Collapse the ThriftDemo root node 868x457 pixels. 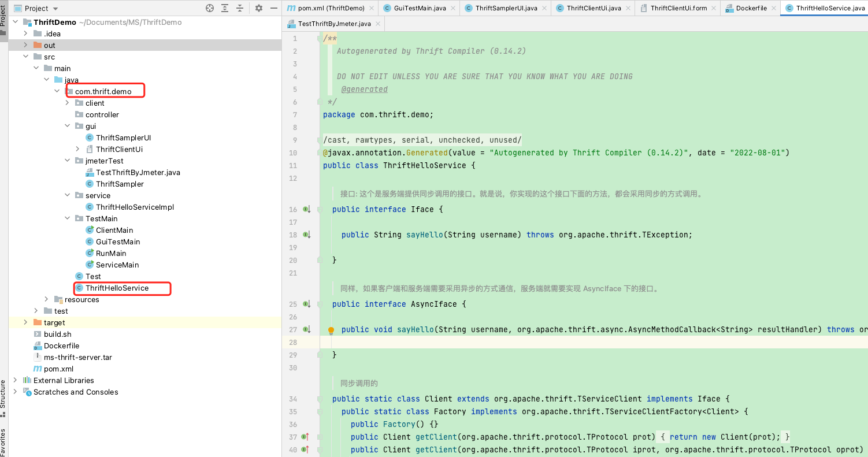pyautogui.click(x=16, y=22)
